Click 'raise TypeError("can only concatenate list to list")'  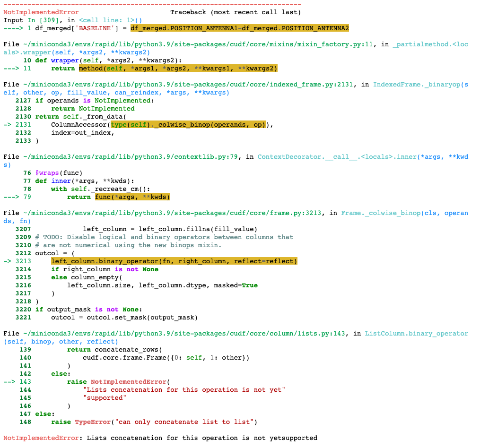pyautogui.click(x=154, y=422)
